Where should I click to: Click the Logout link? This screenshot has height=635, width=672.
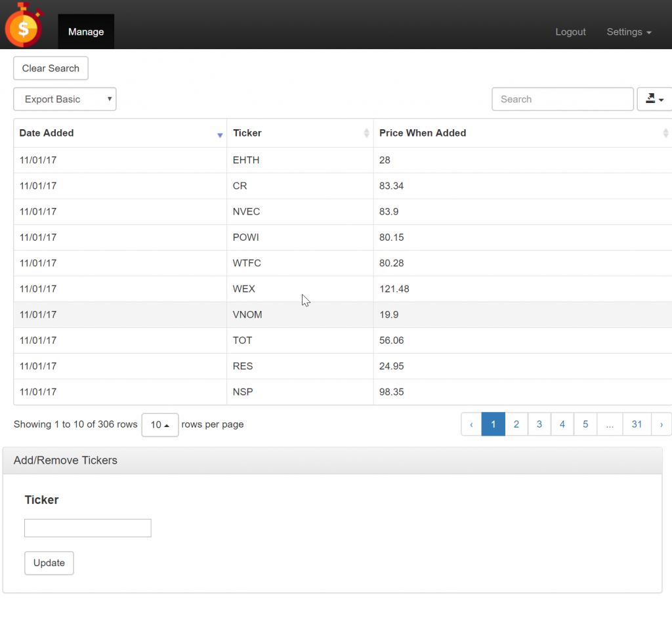point(570,31)
